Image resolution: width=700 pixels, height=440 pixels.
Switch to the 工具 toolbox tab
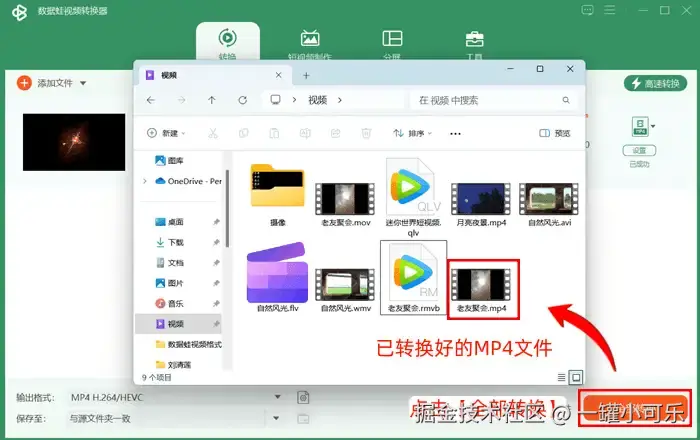click(x=474, y=39)
